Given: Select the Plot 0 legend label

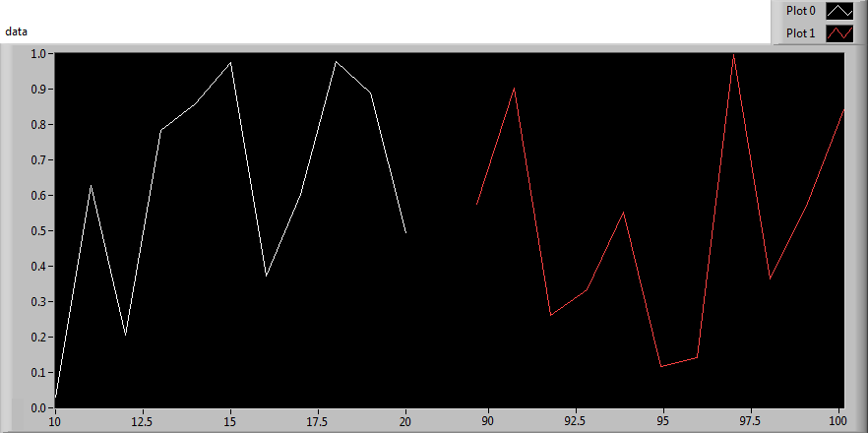Looking at the screenshot, I should pyautogui.click(x=800, y=11).
